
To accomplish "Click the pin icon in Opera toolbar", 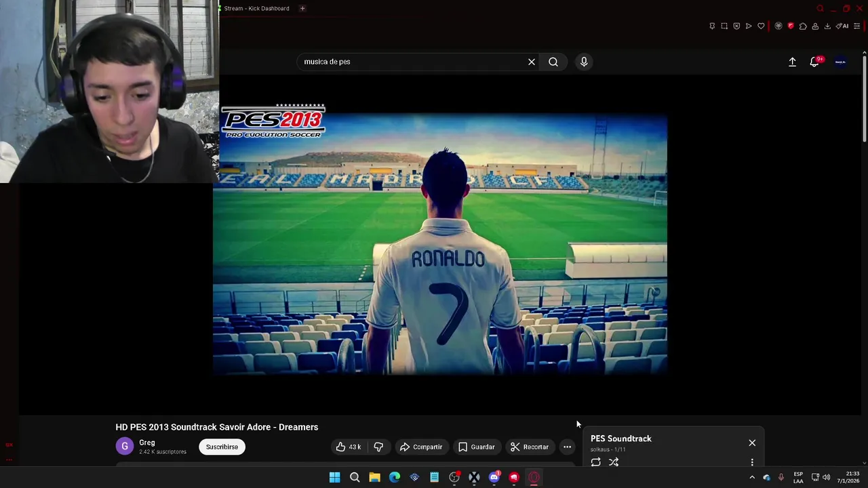I will coord(712,26).
